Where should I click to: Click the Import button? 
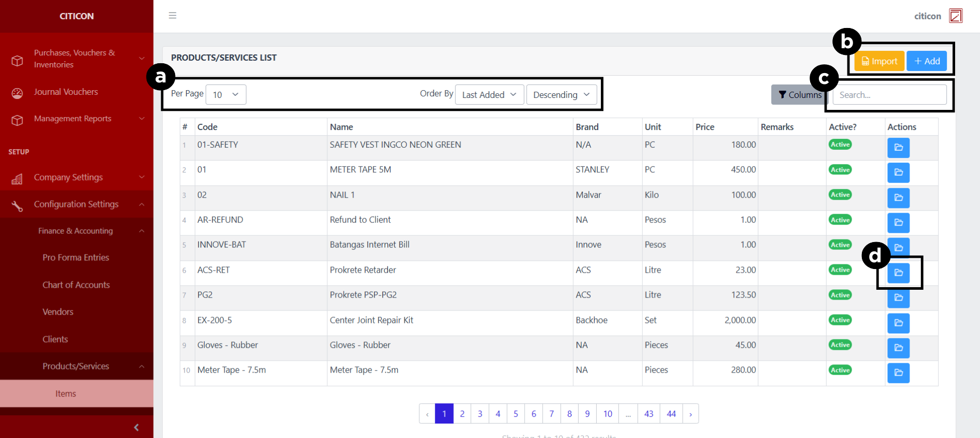click(x=879, y=61)
